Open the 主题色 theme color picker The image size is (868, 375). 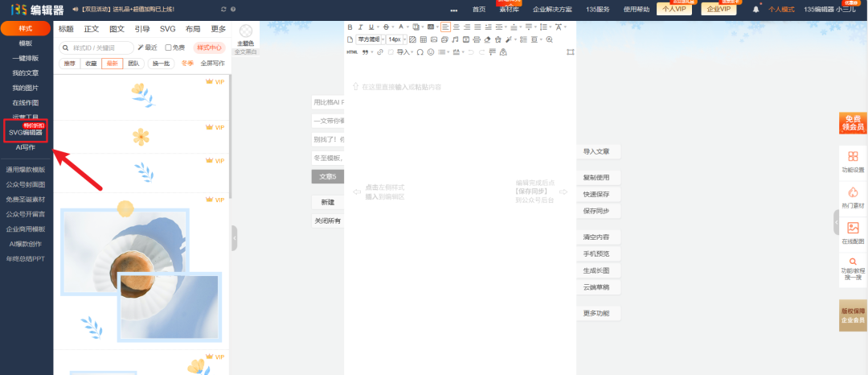coord(246,36)
